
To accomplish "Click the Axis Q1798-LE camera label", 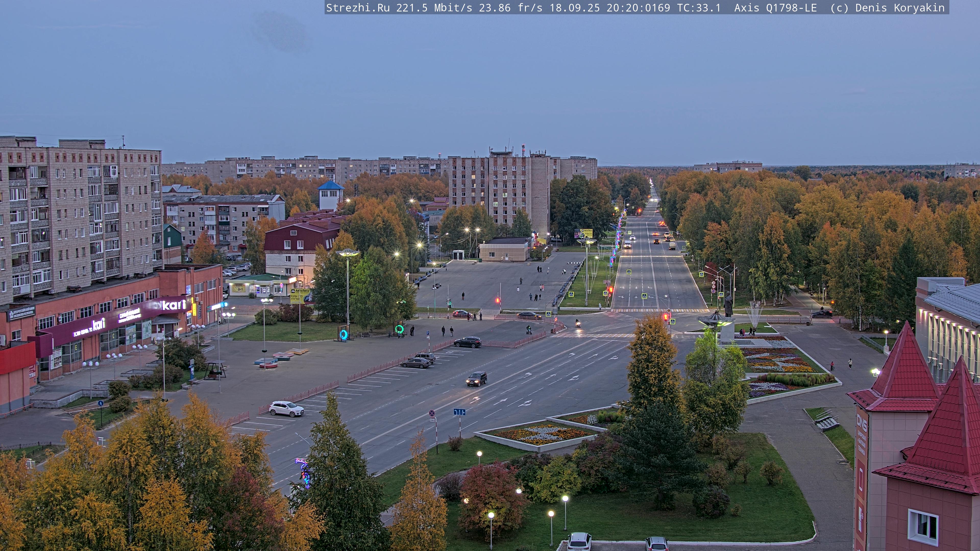I will point(775,8).
